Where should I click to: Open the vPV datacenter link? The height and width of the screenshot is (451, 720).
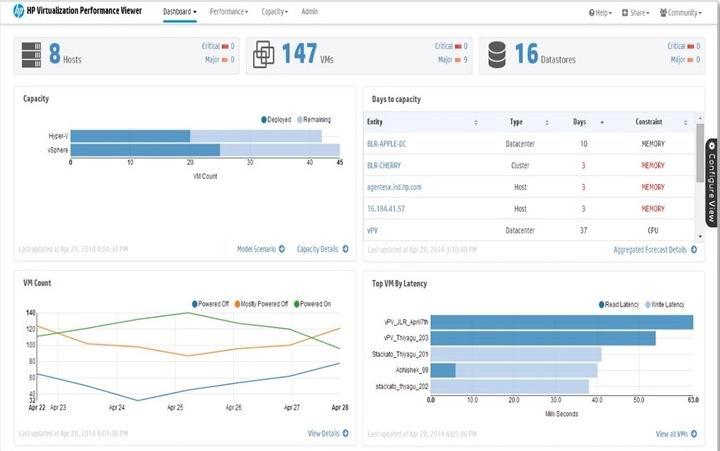[x=372, y=230]
